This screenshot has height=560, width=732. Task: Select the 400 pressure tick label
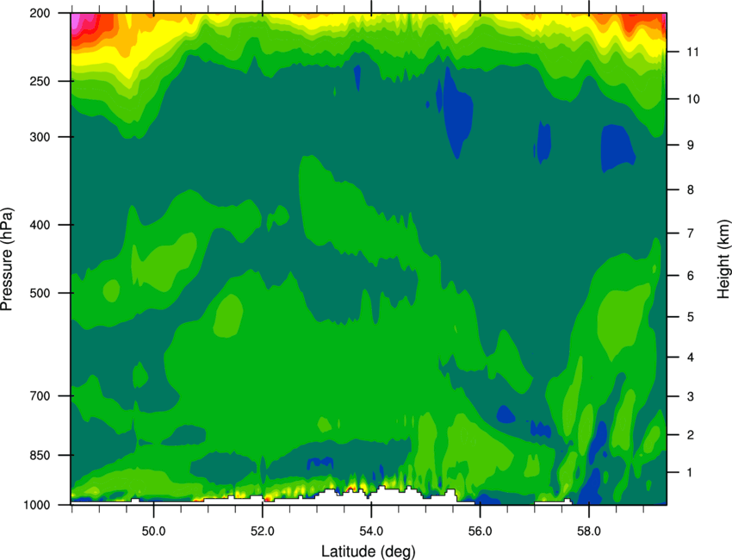click(x=40, y=225)
